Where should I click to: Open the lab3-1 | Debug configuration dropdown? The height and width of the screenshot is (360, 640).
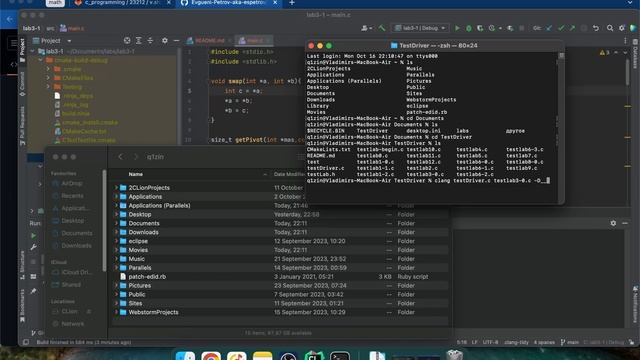click(x=420, y=28)
